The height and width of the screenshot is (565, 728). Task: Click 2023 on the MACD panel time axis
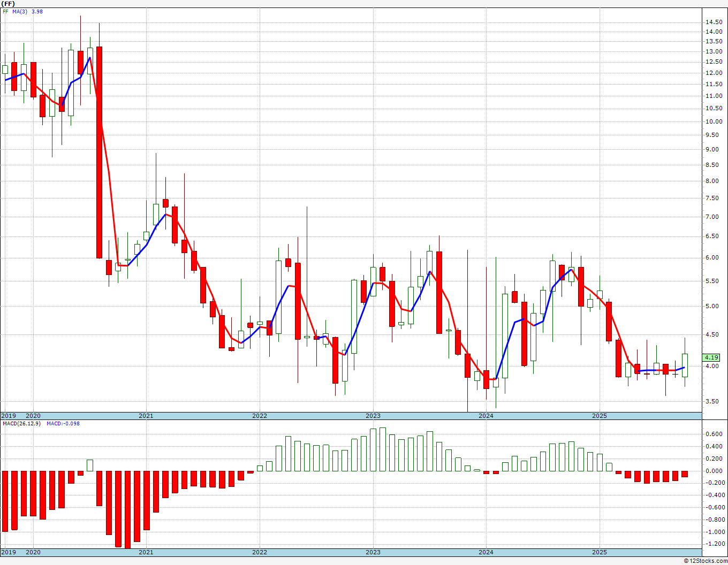373,552
